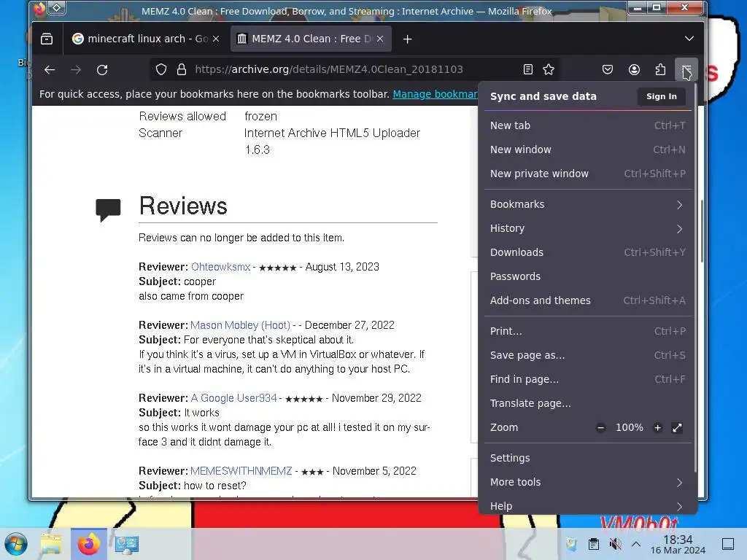Click Sign In button
The width and height of the screenshot is (747, 560).
pyautogui.click(x=661, y=96)
